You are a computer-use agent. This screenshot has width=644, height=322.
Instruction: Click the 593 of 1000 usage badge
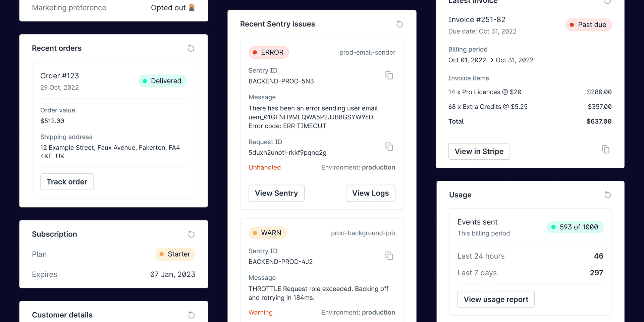pyautogui.click(x=575, y=227)
